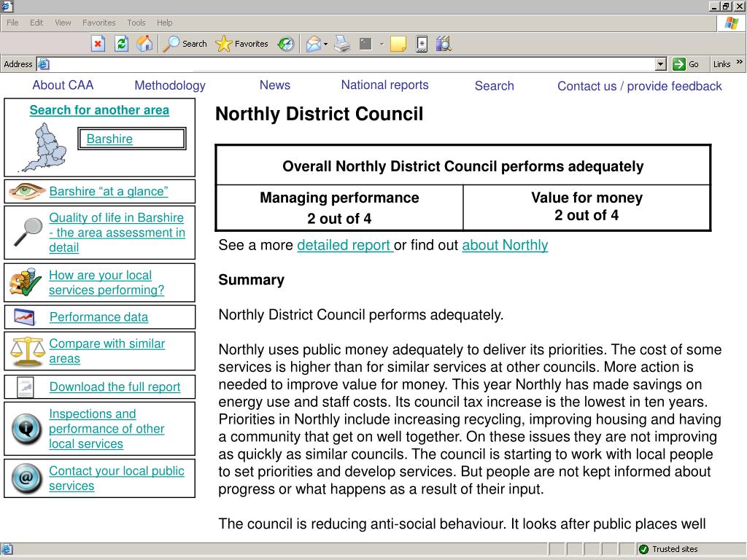The height and width of the screenshot is (560, 747).
Task: Open the Search link in the site navigation
Action: (495, 86)
